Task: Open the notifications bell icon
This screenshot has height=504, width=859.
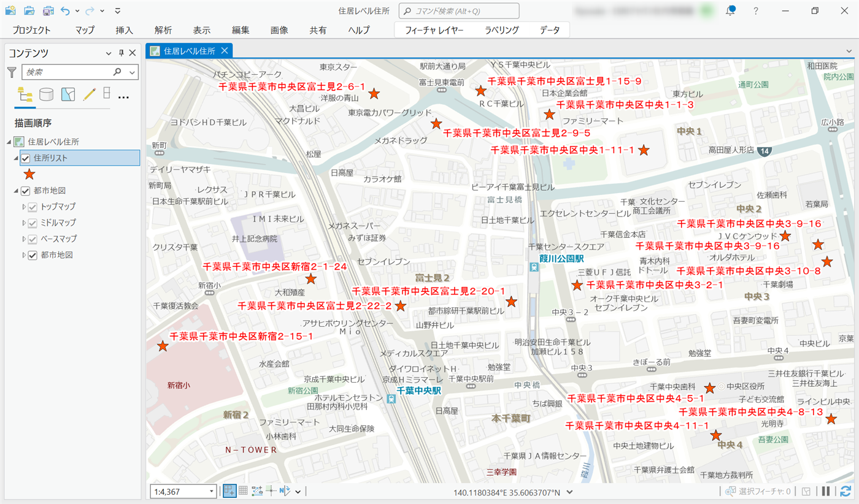Action: tap(730, 10)
